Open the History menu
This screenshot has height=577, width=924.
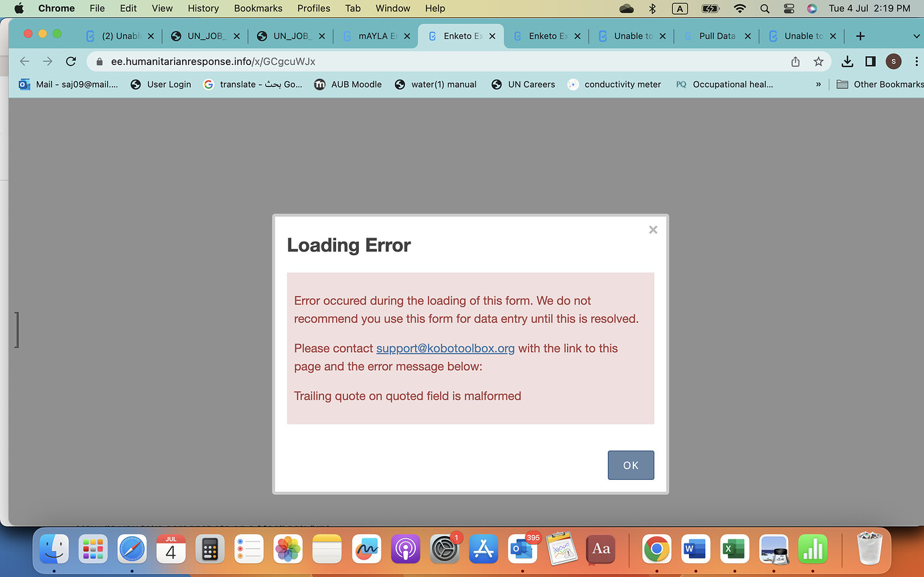(203, 8)
